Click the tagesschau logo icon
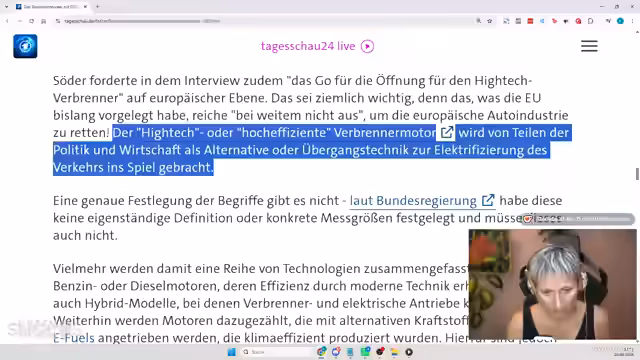This screenshot has height=360, width=640. click(x=25, y=46)
